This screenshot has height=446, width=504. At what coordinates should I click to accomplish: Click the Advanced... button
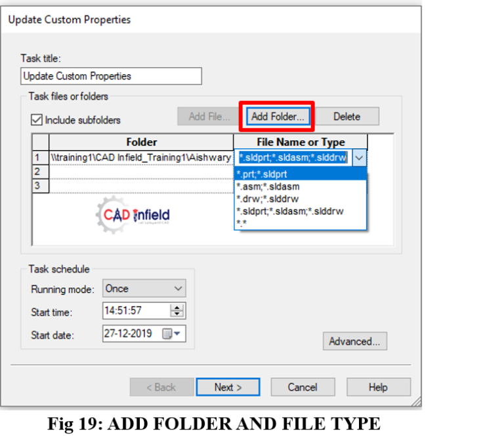click(355, 341)
